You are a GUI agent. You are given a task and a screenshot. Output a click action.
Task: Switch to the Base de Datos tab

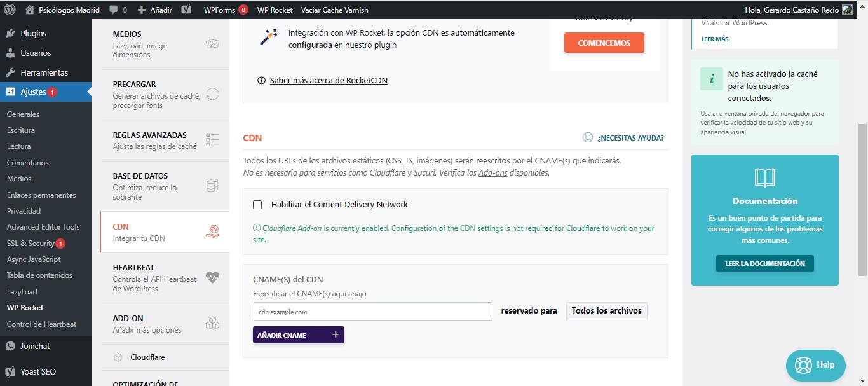[165, 186]
